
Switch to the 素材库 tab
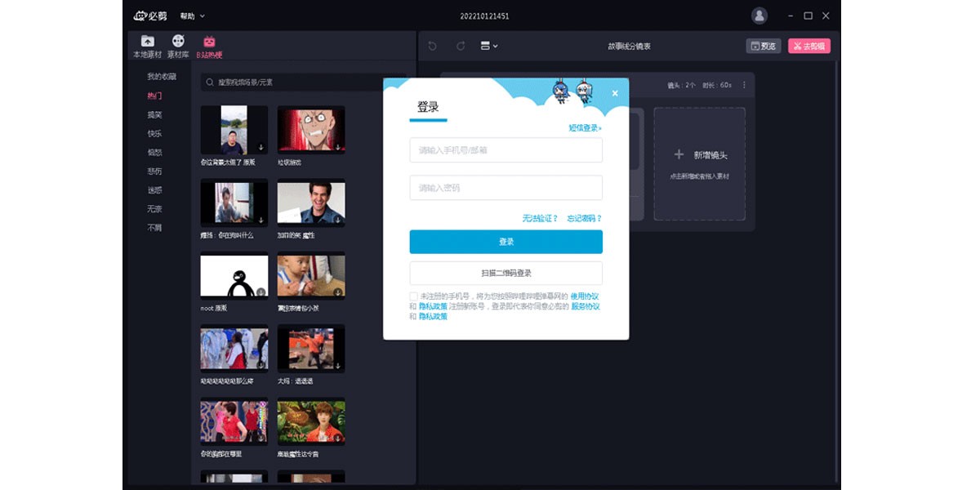(178, 47)
